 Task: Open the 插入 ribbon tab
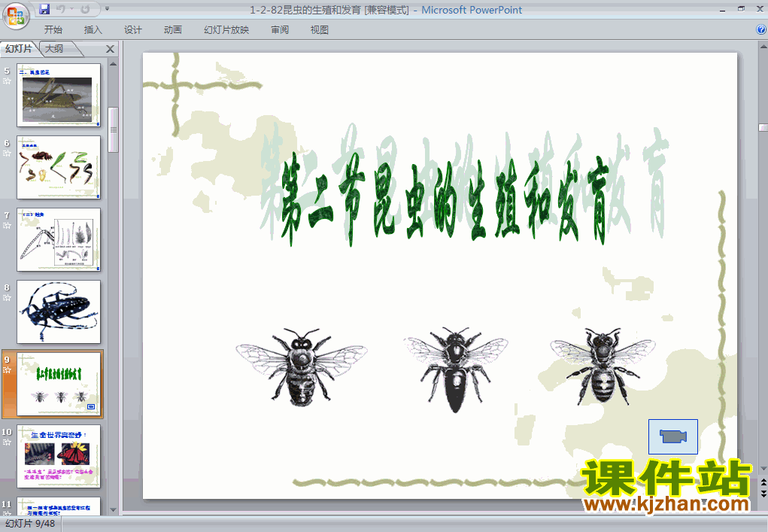[93, 30]
